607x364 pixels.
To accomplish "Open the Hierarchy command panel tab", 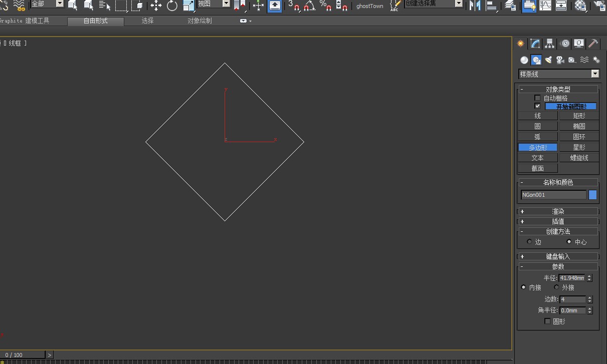I will tap(550, 44).
